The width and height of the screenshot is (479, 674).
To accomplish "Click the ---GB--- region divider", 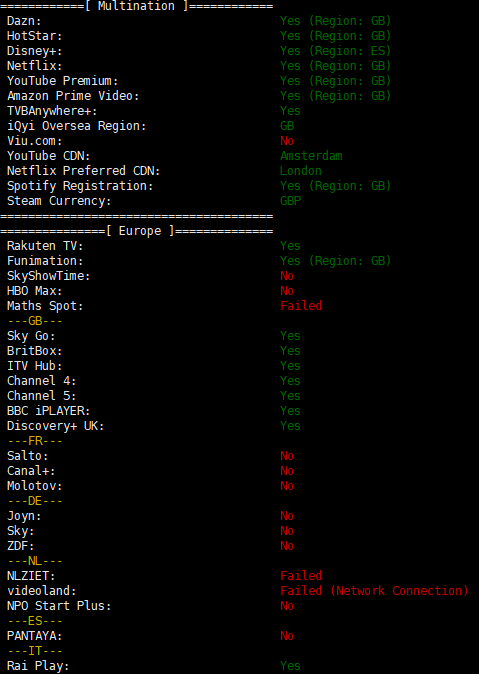I will tap(35, 321).
